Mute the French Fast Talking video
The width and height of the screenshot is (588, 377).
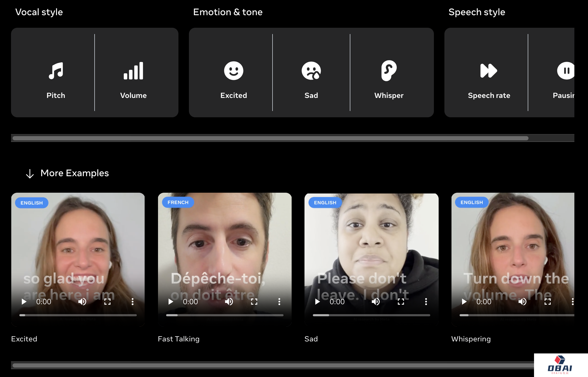[229, 302]
